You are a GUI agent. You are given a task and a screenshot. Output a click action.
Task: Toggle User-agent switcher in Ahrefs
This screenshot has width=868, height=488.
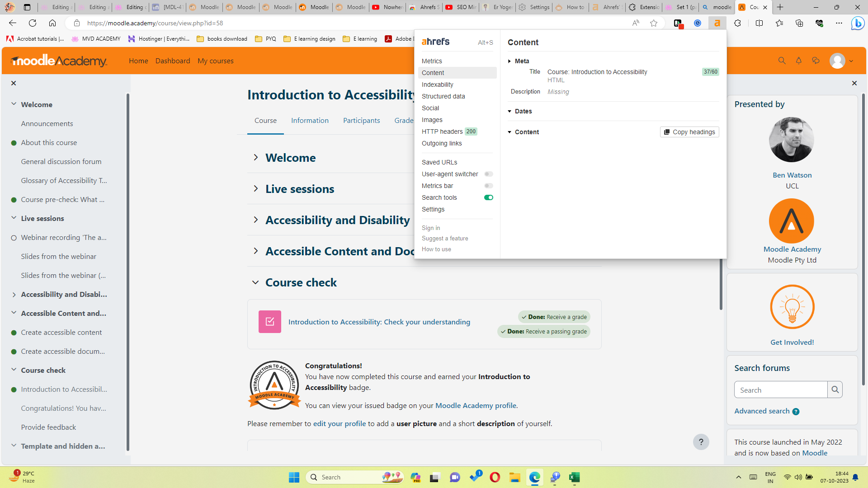[x=489, y=174]
